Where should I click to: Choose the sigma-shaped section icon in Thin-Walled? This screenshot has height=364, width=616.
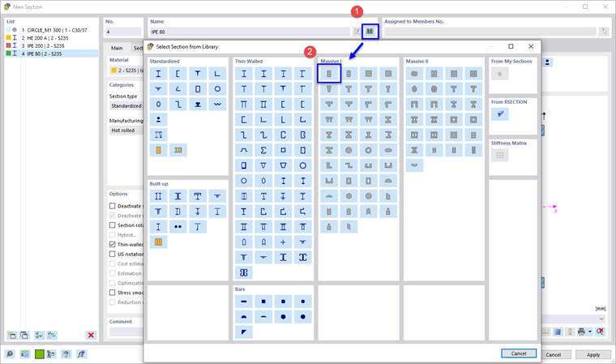coord(263,150)
